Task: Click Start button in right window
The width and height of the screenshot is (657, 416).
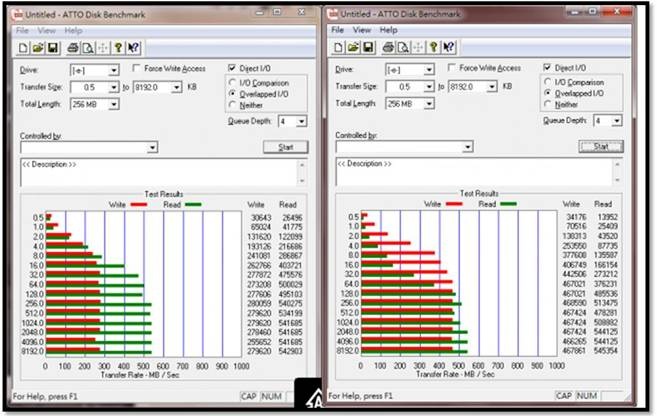Action: coord(601,146)
